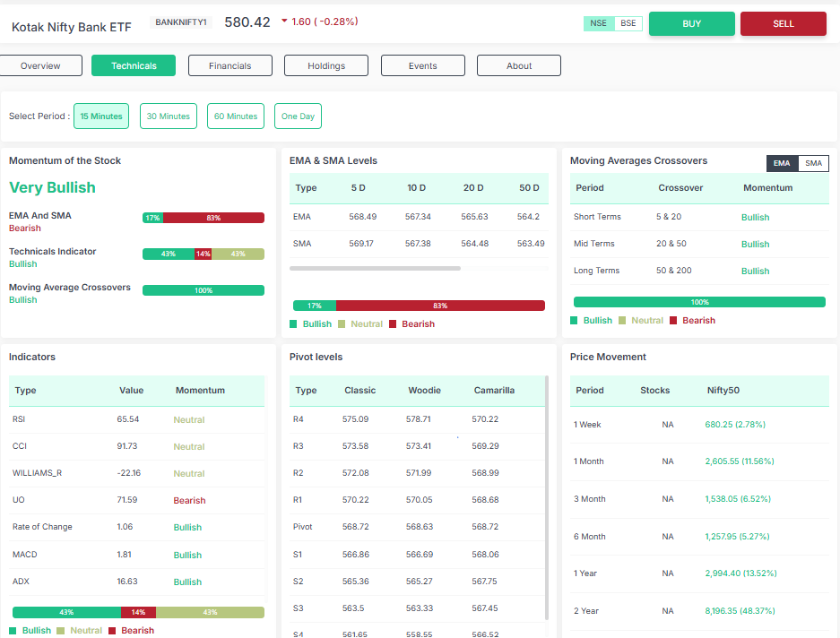The width and height of the screenshot is (840, 638).
Task: Click the Pivot levels vertical scrollbar
Action: [x=547, y=497]
